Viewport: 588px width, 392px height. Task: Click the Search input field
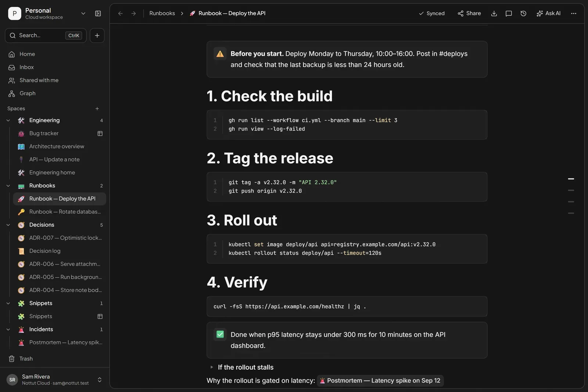coord(46,36)
